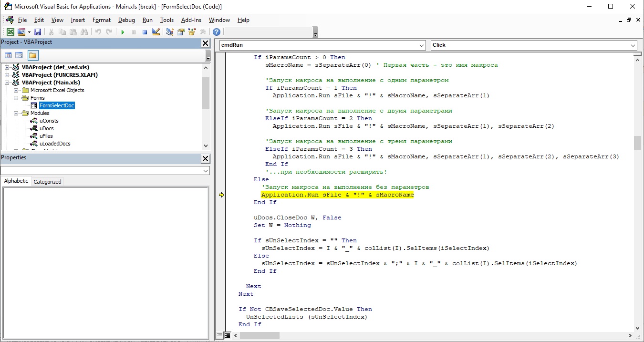Screen dimensions: 644x342
Task: Click the yellow execution arrow in code margin
Action: (221, 195)
